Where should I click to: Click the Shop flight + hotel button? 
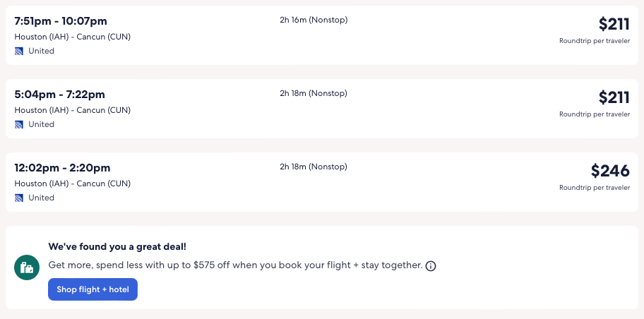click(93, 289)
